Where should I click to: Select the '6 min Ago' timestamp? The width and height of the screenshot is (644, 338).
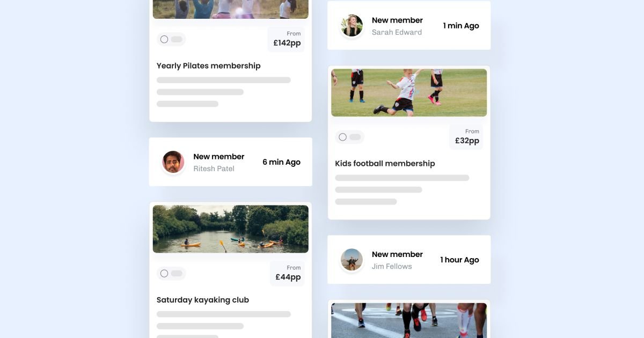click(x=281, y=162)
